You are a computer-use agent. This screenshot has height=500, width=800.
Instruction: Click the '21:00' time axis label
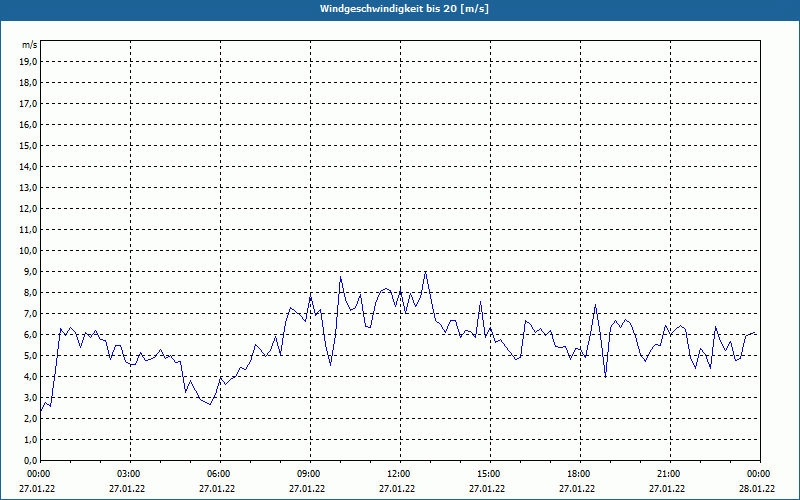[x=670, y=474]
